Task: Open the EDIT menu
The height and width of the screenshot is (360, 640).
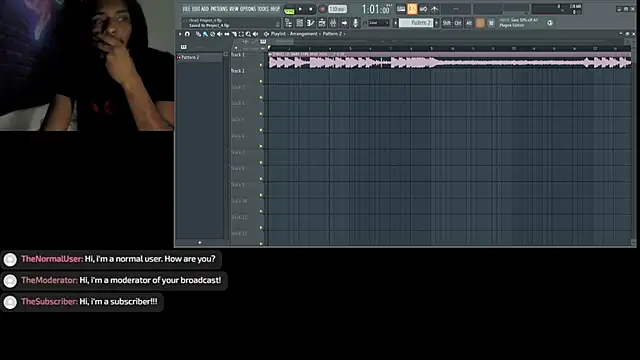Action: [196, 9]
